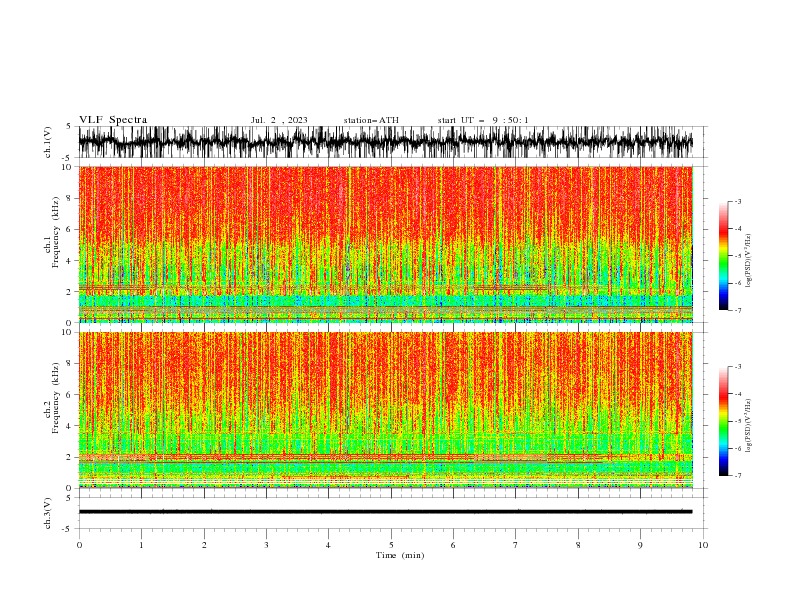The height and width of the screenshot is (612, 792).
Task: Click the ch.2 PSD color scale bar
Action: (723, 421)
